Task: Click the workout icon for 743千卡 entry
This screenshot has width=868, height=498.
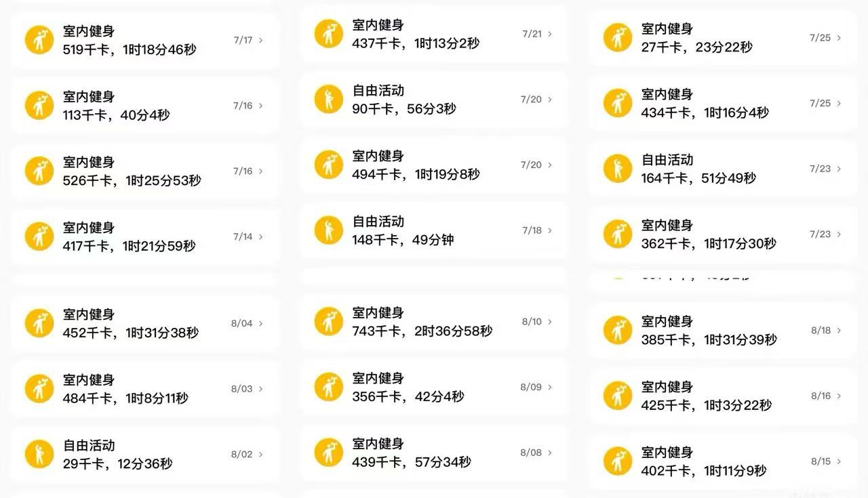Action: click(x=329, y=322)
